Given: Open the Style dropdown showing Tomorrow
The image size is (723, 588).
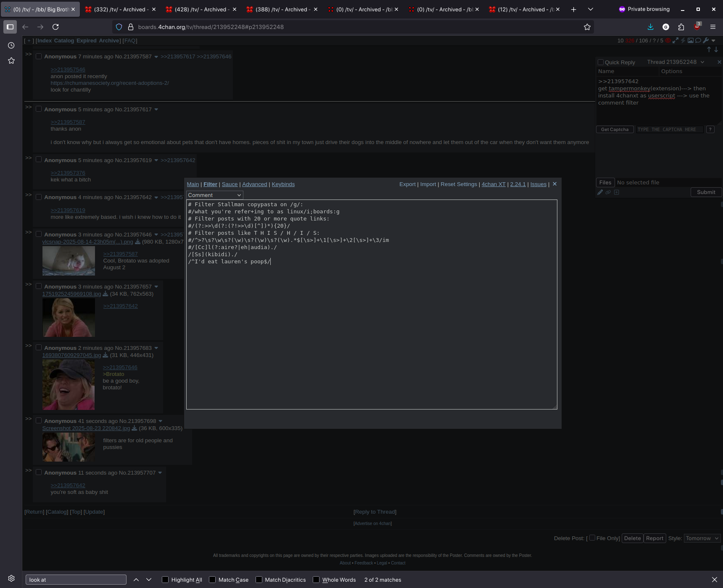Looking at the screenshot, I should tap(702, 538).
